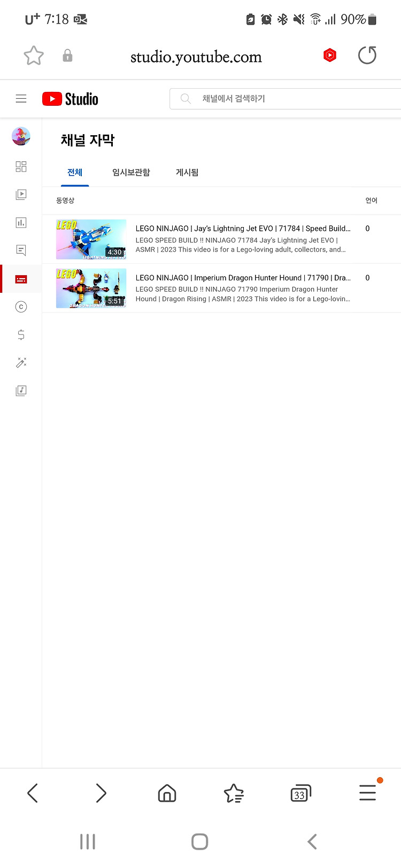Reload the page with refresh icon
Viewport: 401px width, 868px height.
(367, 55)
